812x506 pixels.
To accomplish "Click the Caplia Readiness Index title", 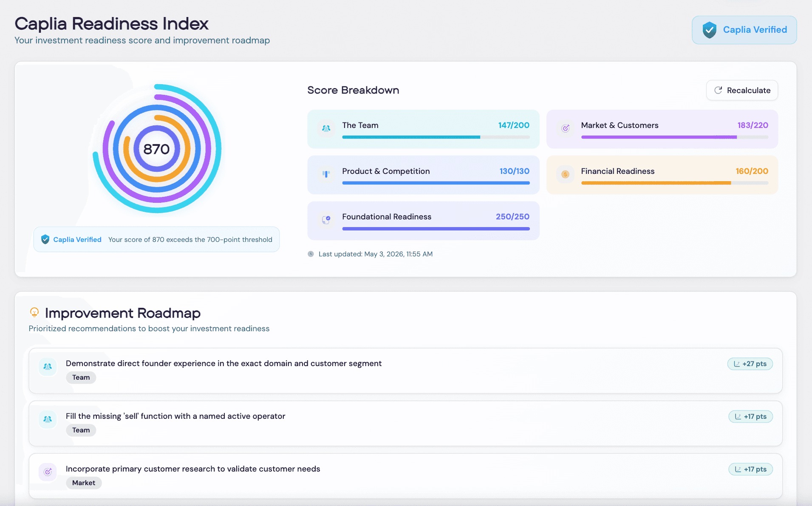I will 112,24.
